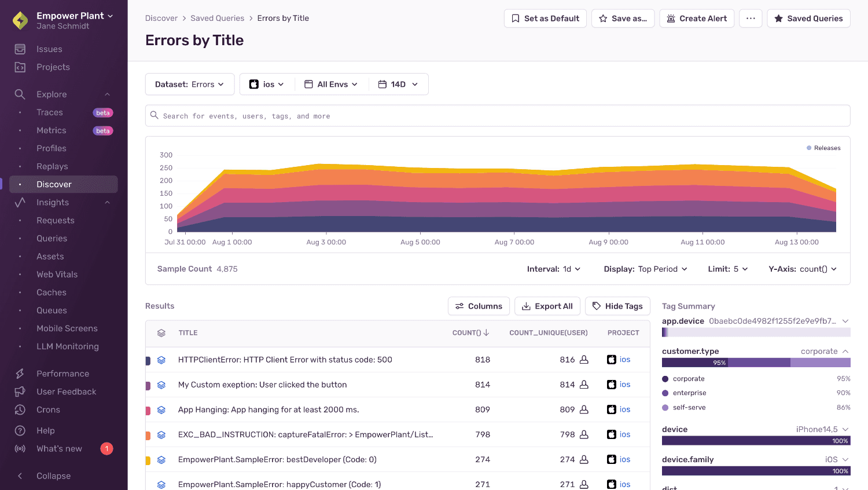Open the Dataset: Errors dropdown
The width and height of the screenshot is (868, 490).
190,84
